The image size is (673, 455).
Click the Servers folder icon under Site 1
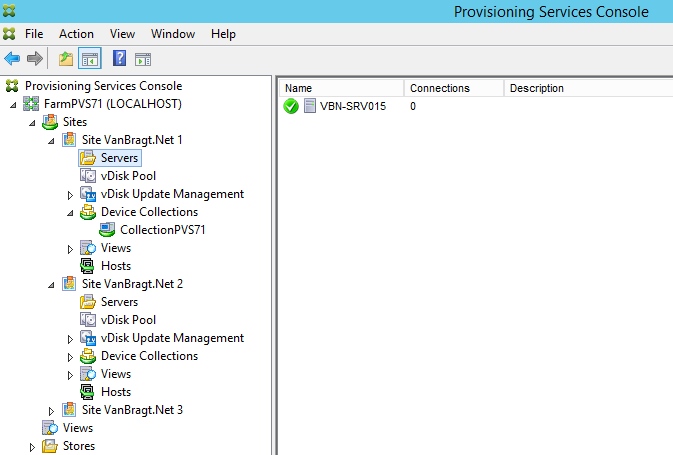[88, 158]
